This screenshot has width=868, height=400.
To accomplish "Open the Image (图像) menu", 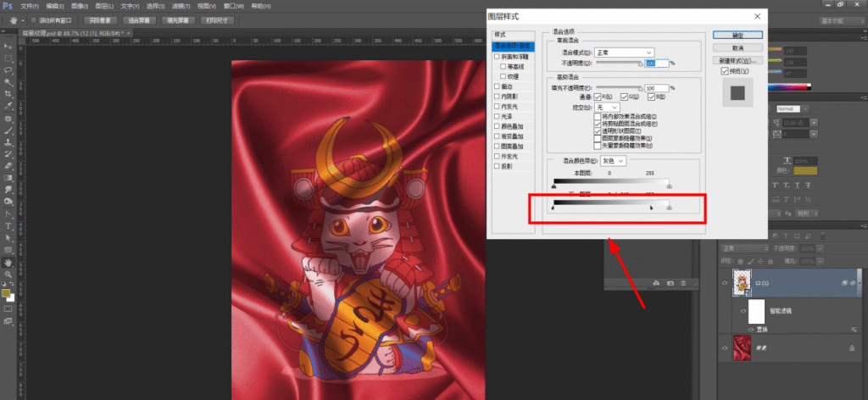I will [80, 6].
